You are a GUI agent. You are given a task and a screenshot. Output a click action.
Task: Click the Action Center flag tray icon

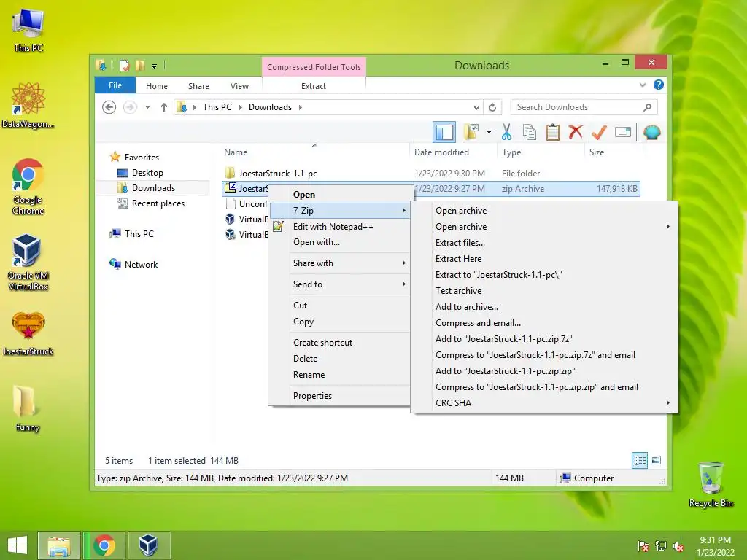tap(643, 546)
